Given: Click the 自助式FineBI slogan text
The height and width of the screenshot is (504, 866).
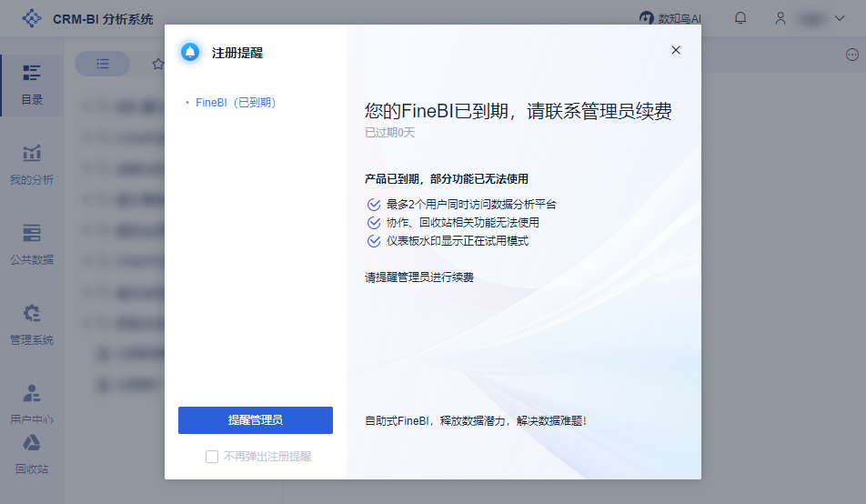Looking at the screenshot, I should (x=476, y=421).
